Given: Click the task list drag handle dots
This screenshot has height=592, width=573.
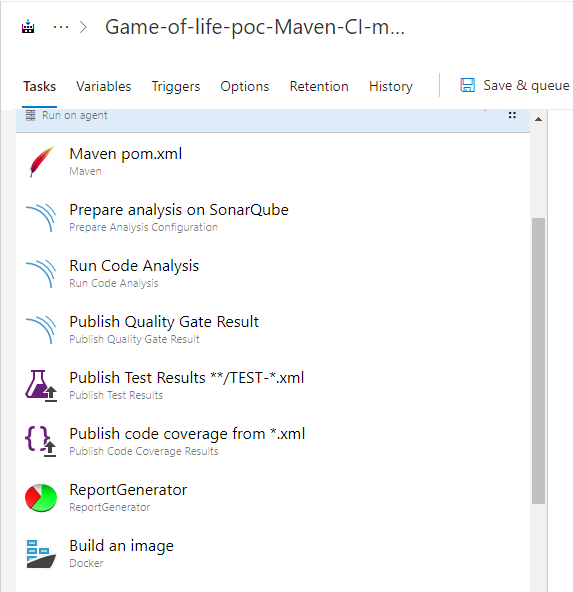Looking at the screenshot, I should point(512,115).
